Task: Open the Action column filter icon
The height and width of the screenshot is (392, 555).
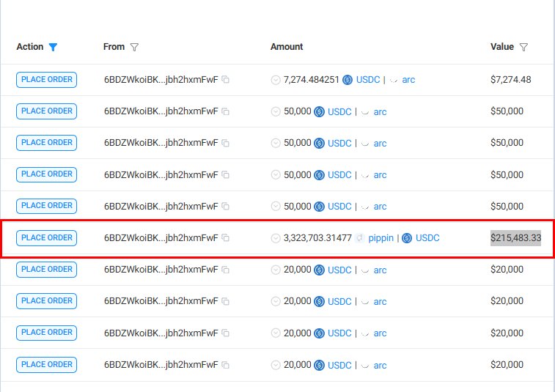Action: 53,47
